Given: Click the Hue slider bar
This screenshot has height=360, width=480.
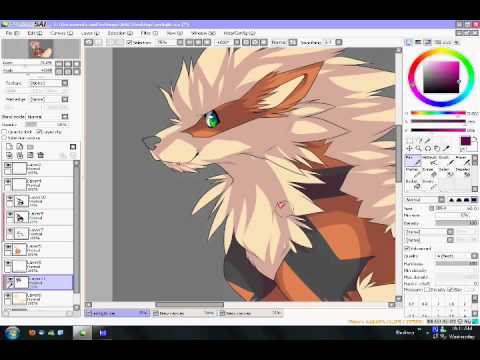Looking at the screenshot, I should pyautogui.click(x=438, y=113).
